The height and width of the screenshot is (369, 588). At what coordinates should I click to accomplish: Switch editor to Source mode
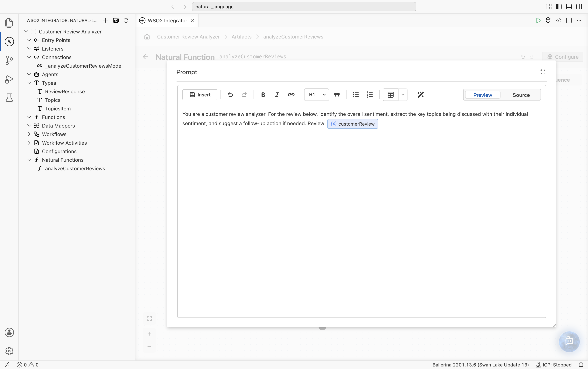coord(521,95)
